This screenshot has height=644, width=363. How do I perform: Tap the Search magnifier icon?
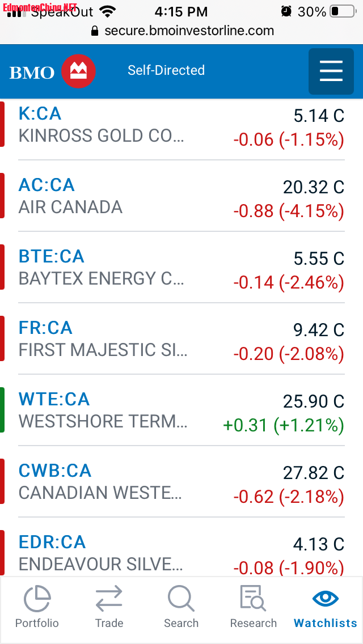coord(181,599)
